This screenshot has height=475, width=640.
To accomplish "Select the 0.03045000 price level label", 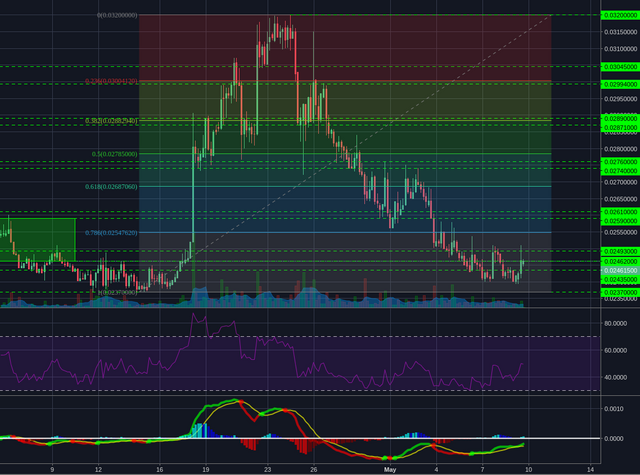I will 620,67.
